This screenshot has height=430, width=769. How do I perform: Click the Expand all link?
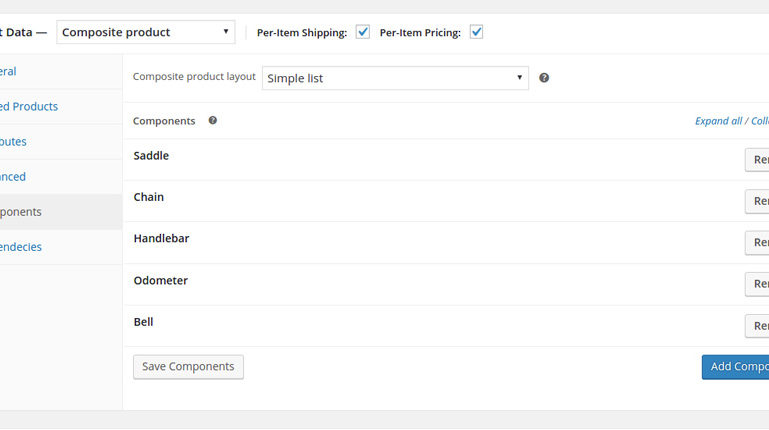click(718, 121)
